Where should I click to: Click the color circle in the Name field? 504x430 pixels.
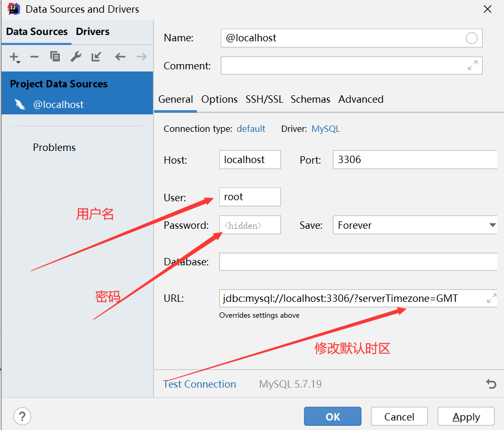click(472, 38)
